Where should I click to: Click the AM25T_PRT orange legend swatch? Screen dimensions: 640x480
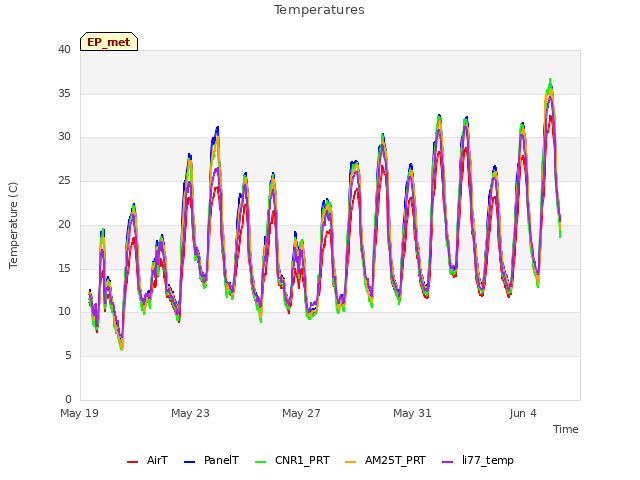pos(351,462)
